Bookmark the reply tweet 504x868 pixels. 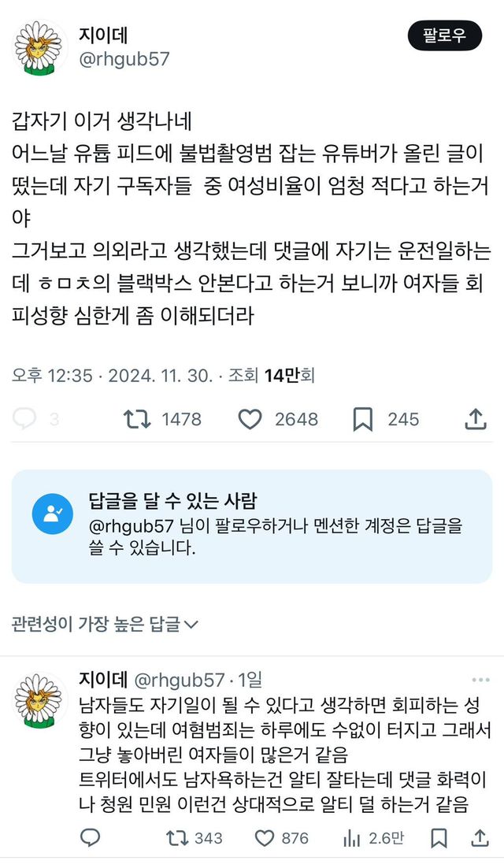[439, 837]
